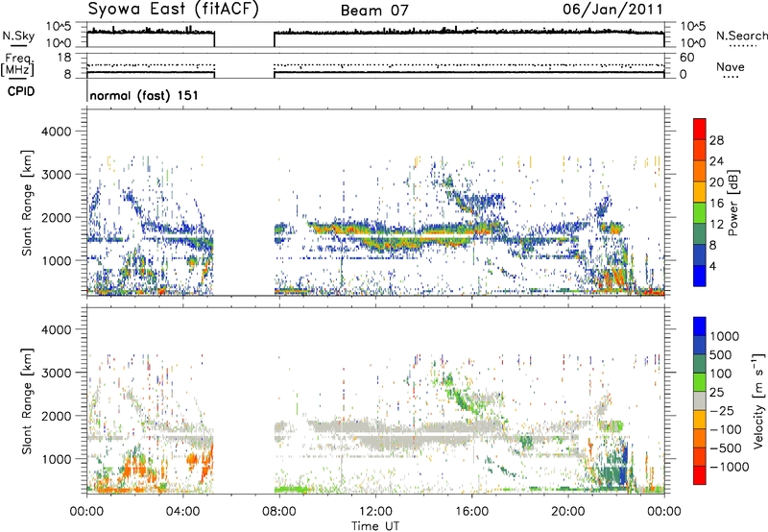Click the 'Slant Range [km]' label of velocity panel
The image size is (768, 532).
tap(27, 400)
